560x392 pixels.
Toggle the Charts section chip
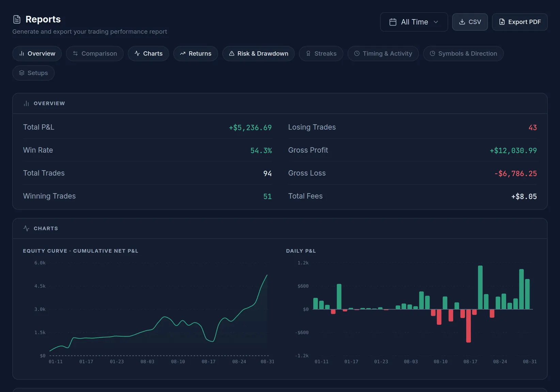(x=148, y=53)
